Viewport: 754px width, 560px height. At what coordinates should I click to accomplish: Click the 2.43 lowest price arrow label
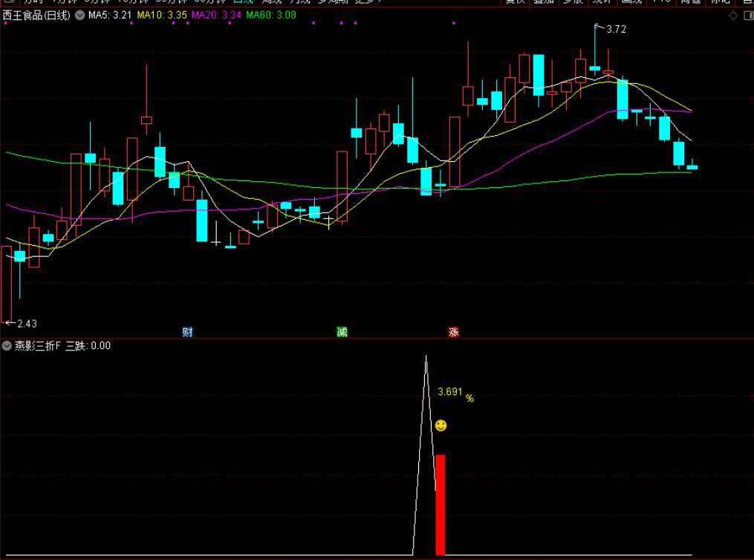26,323
